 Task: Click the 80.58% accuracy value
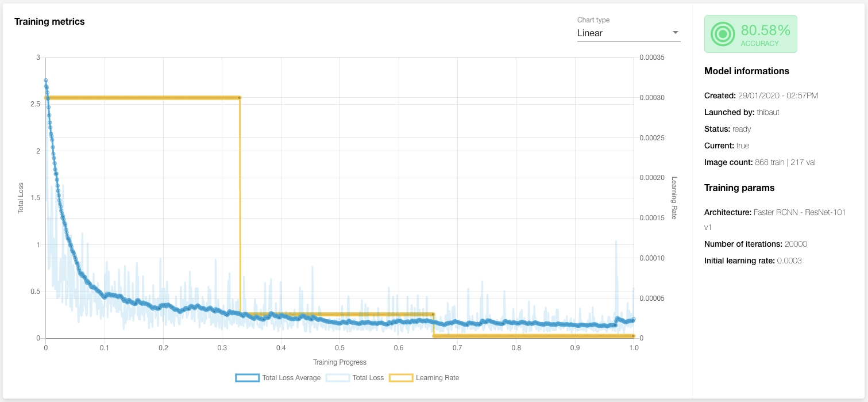765,30
